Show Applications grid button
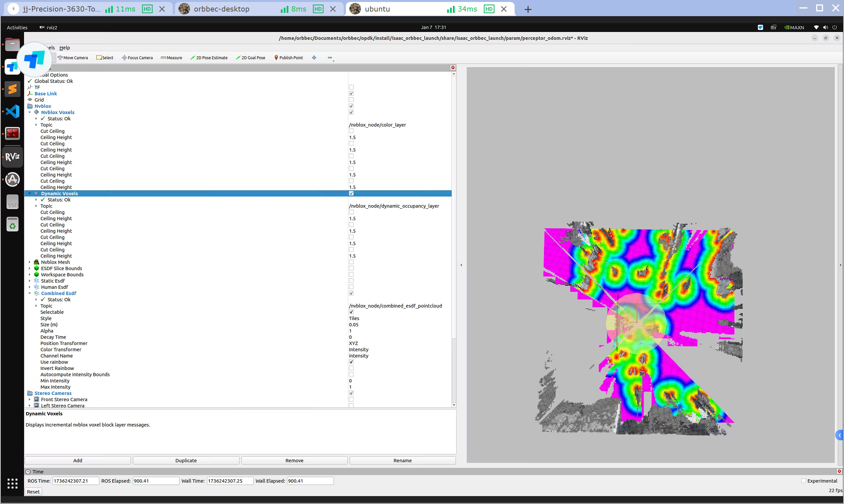Viewport: 844px width, 504px height. [x=13, y=483]
